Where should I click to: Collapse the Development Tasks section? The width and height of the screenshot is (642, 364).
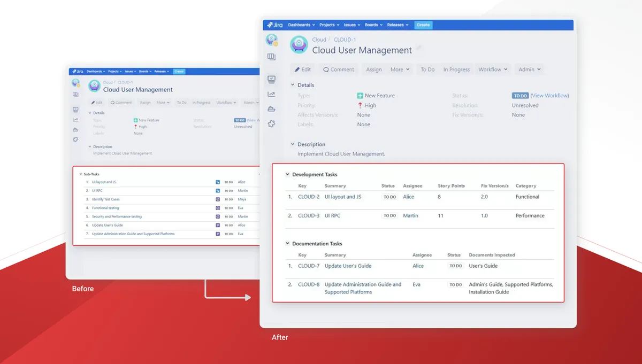click(x=287, y=174)
